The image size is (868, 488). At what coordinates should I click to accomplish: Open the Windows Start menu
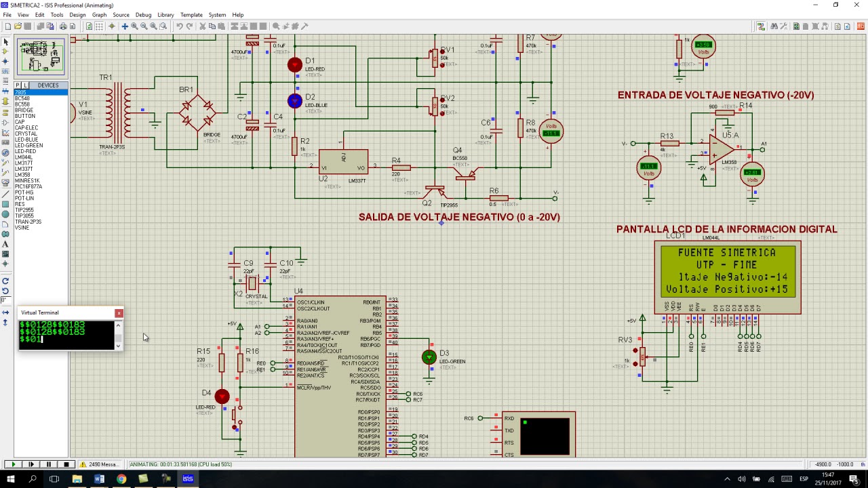coord(10,479)
